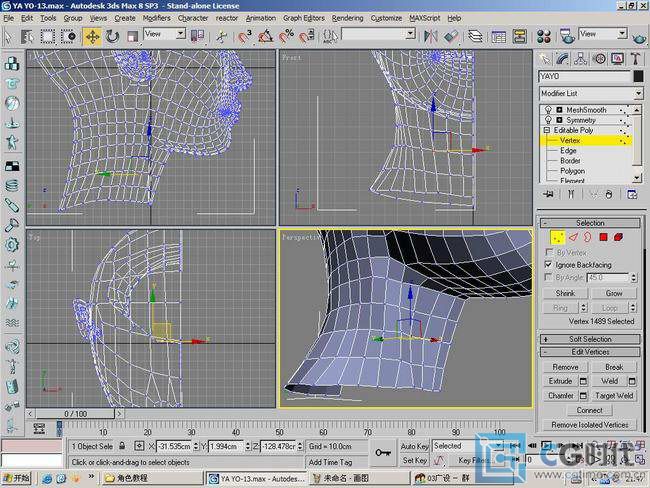Screen dimensions: 650x488
Task: Open the Hierarchy panel tab icon
Action: (581, 59)
